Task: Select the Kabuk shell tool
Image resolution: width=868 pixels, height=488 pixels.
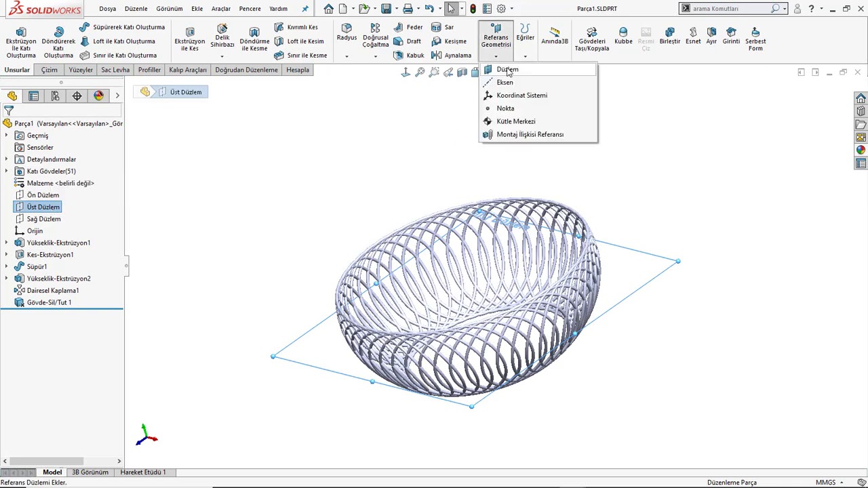Action: (409, 56)
